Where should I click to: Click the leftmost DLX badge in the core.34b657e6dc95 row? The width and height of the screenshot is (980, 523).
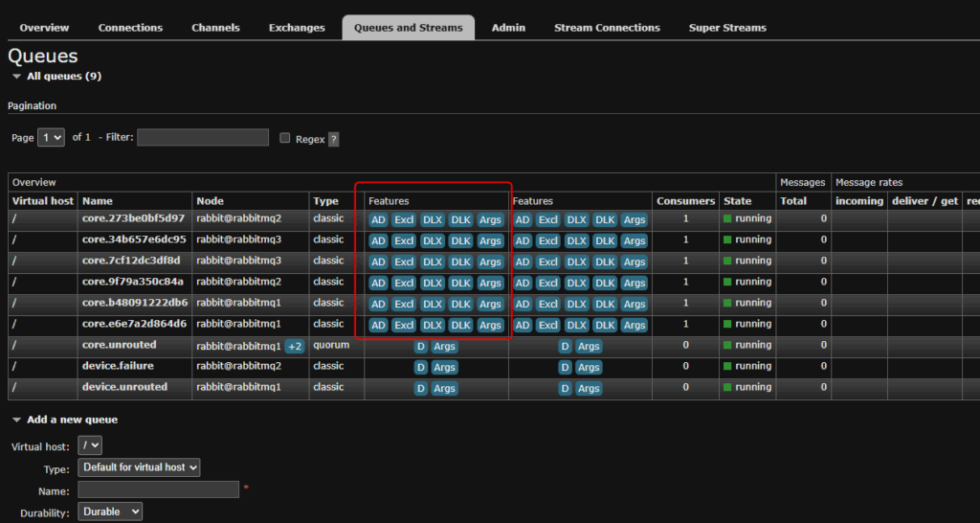point(433,240)
